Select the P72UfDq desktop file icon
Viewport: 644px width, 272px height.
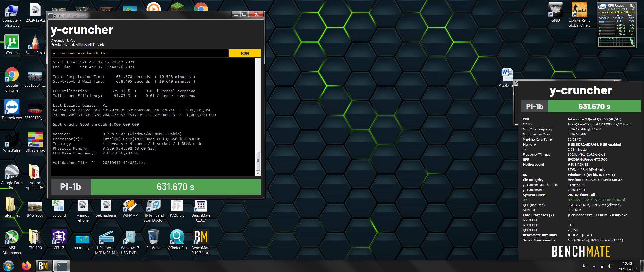(177, 208)
